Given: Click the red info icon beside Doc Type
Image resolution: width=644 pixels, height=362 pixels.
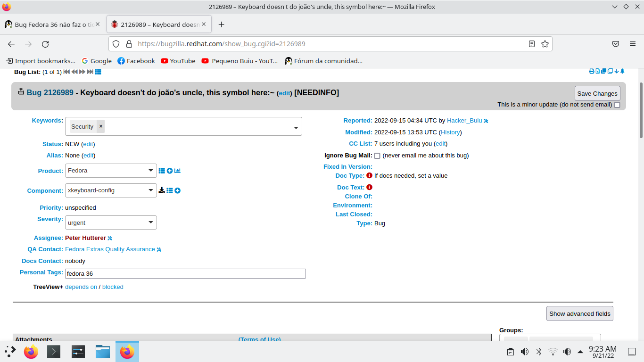Looking at the screenshot, I should [369, 175].
